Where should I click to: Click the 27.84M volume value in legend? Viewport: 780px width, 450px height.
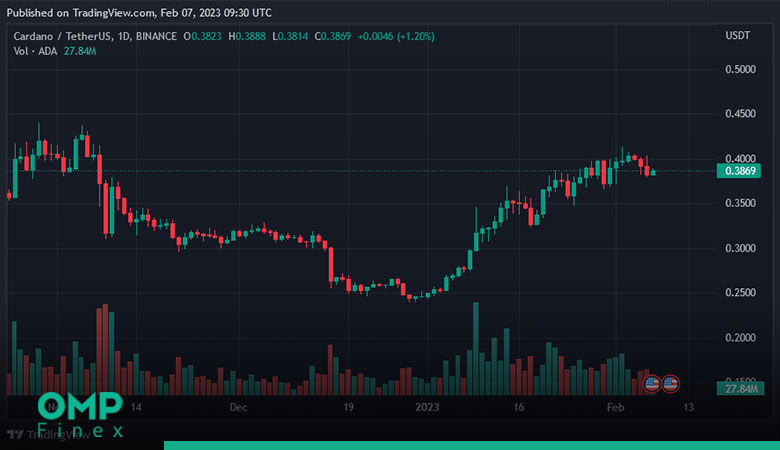pyautogui.click(x=80, y=51)
